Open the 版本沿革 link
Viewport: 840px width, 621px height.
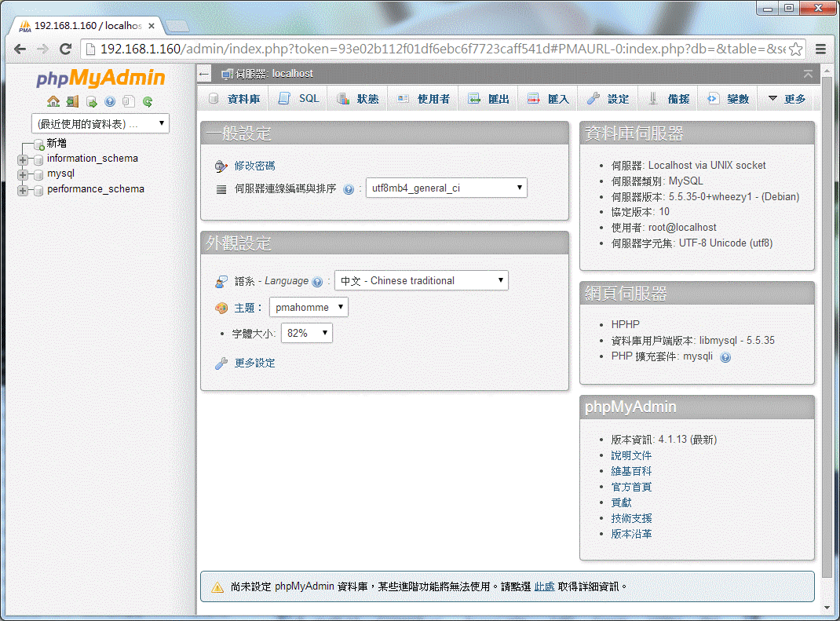tap(631, 534)
